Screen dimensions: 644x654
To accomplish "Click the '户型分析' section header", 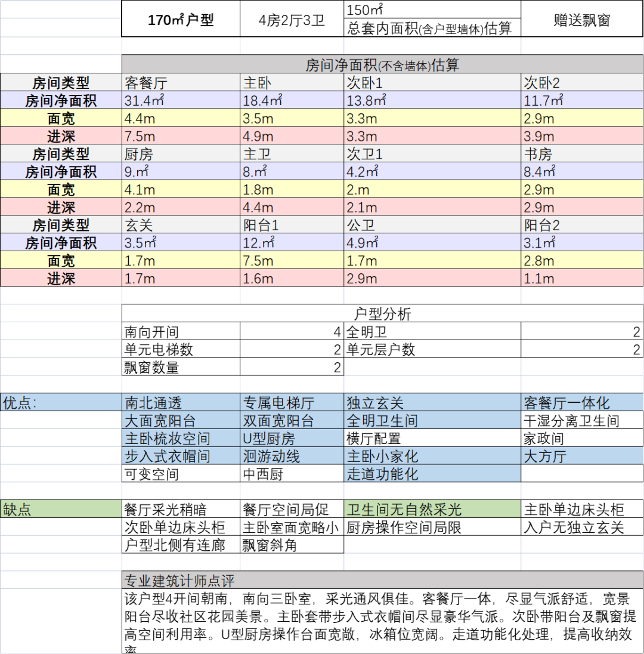I will [382, 313].
